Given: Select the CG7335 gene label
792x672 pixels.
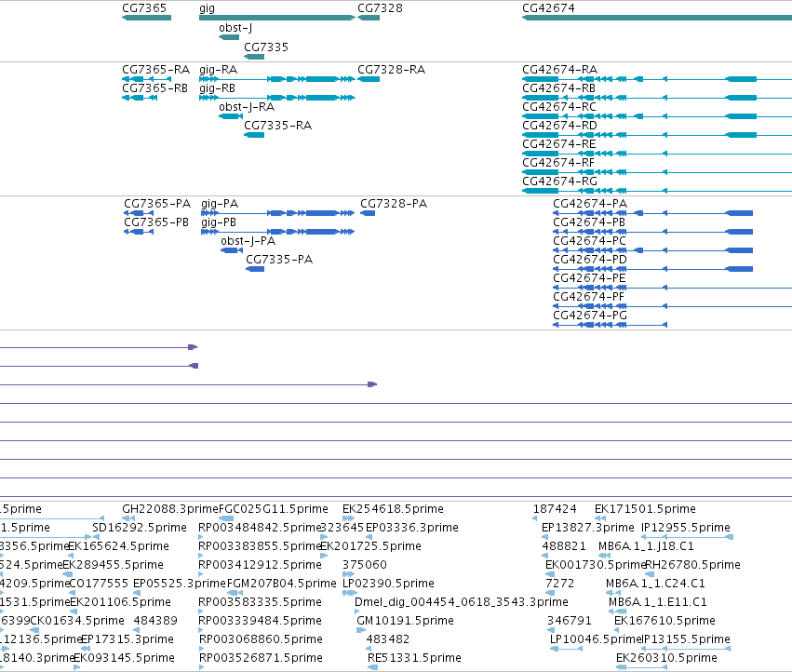Looking at the screenshot, I should click(265, 47).
